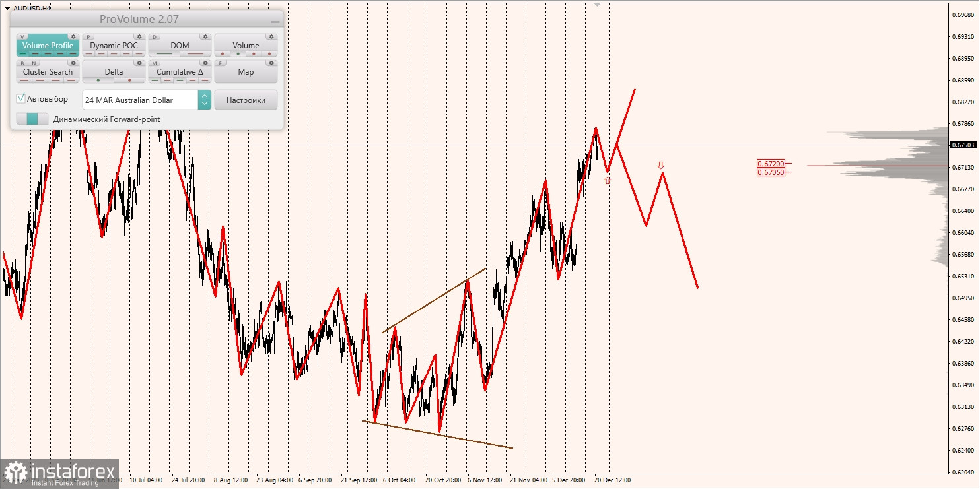Image resolution: width=980 pixels, height=489 pixels.
Task: Click the 0.66040 value on the price axis
Action: (965, 232)
